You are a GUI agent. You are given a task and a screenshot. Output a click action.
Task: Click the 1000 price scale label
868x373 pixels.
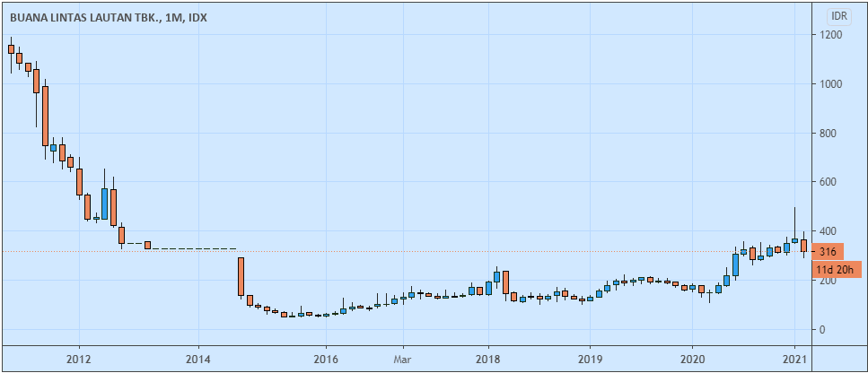(x=830, y=84)
